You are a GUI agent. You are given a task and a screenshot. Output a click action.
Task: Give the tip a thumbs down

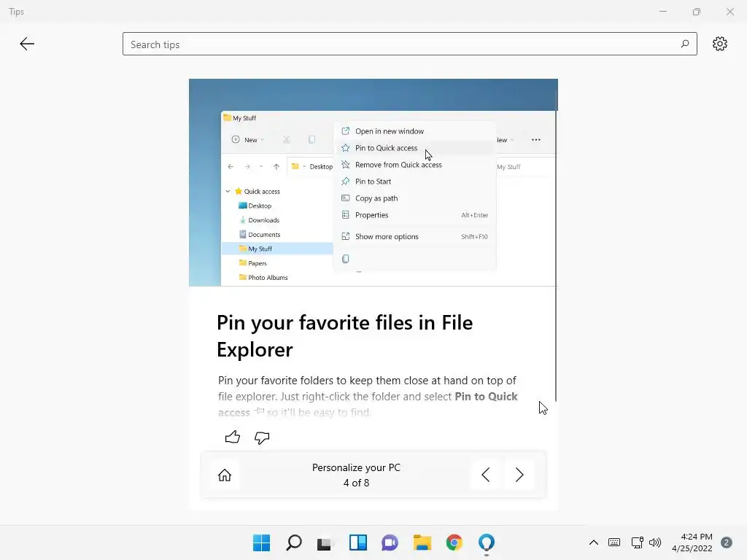click(x=262, y=437)
